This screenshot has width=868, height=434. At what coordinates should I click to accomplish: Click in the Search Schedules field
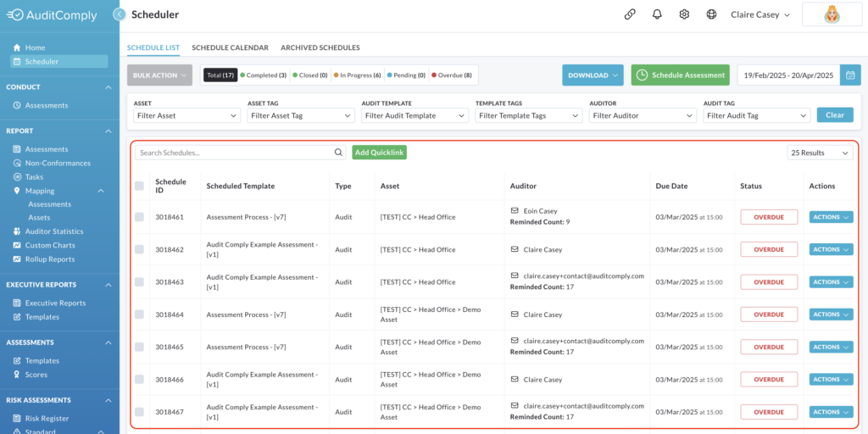coord(240,153)
